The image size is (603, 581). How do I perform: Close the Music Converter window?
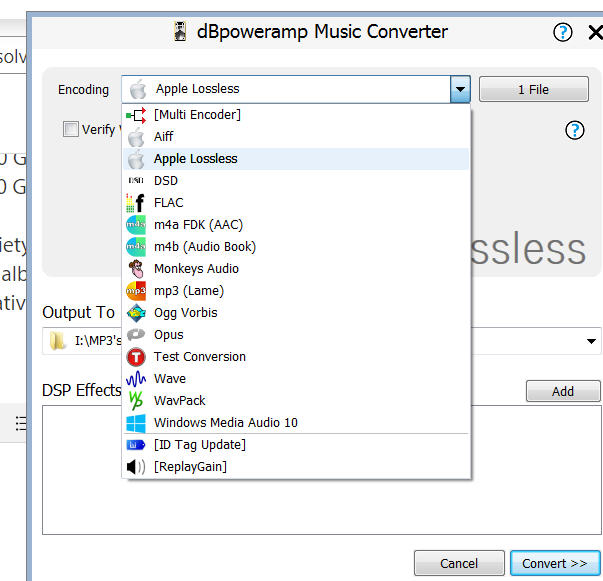(595, 32)
